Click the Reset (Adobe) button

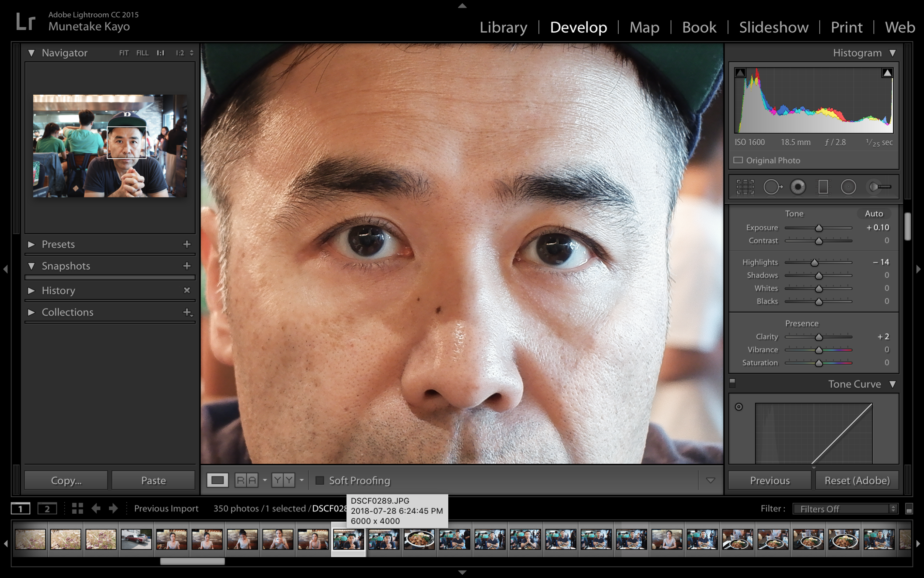tap(857, 480)
